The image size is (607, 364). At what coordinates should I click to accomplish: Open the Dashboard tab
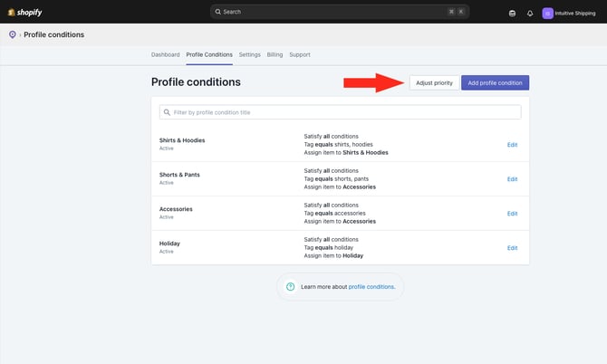click(165, 54)
